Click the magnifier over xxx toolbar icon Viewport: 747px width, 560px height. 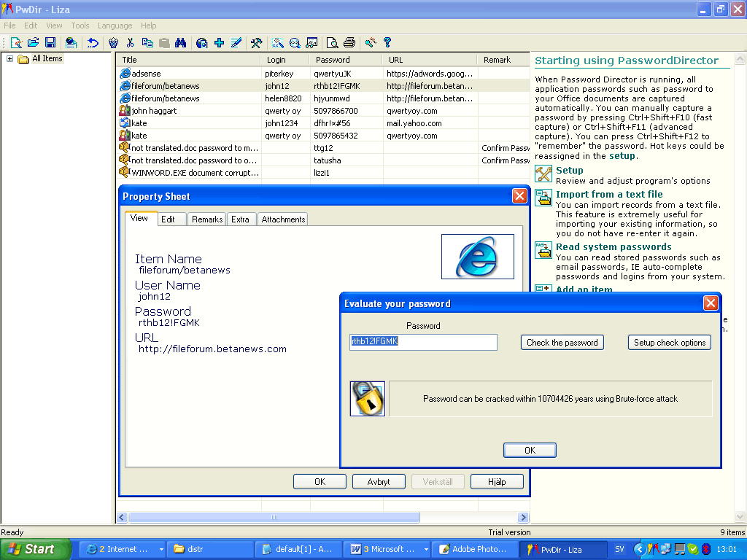point(295,43)
